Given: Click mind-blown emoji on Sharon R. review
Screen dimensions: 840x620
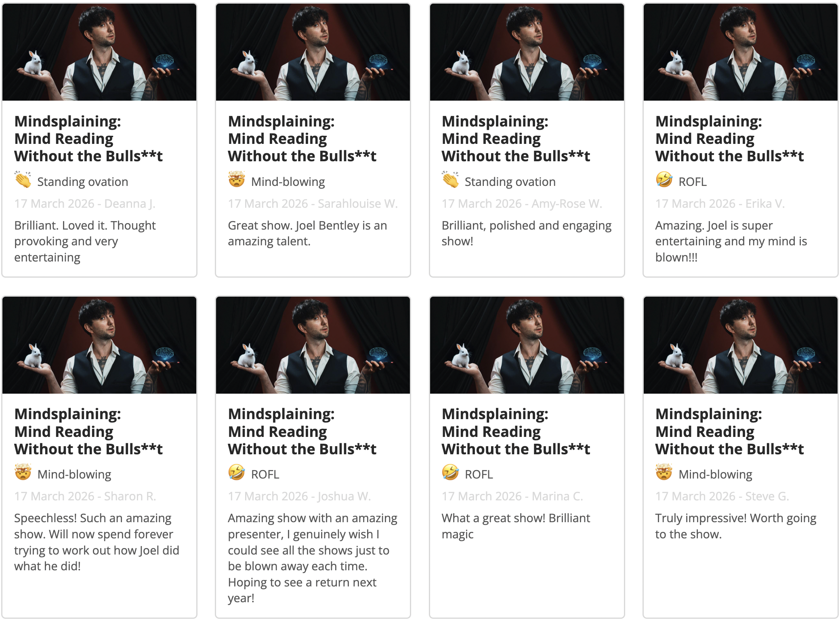Looking at the screenshot, I should click(x=23, y=472).
